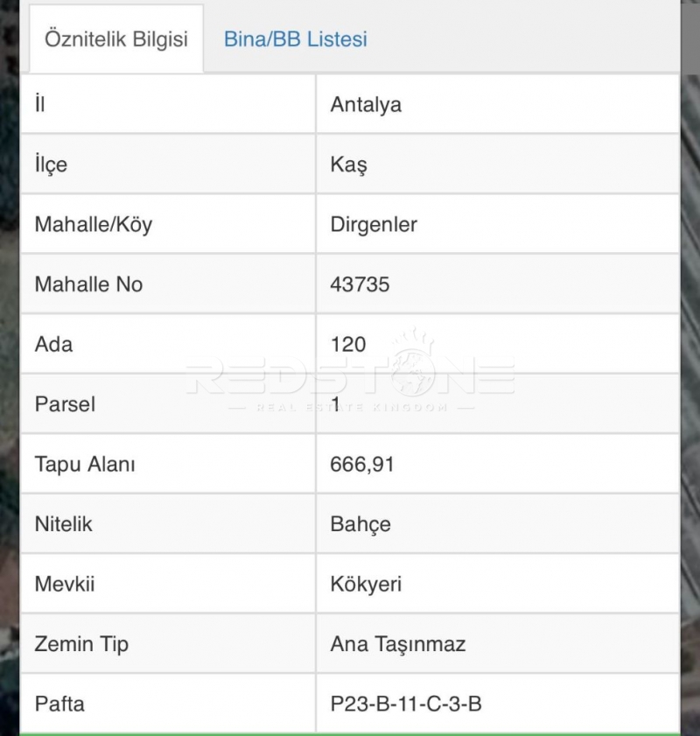Click the Antalya value cell
This screenshot has height=736, width=700.
click(366, 105)
